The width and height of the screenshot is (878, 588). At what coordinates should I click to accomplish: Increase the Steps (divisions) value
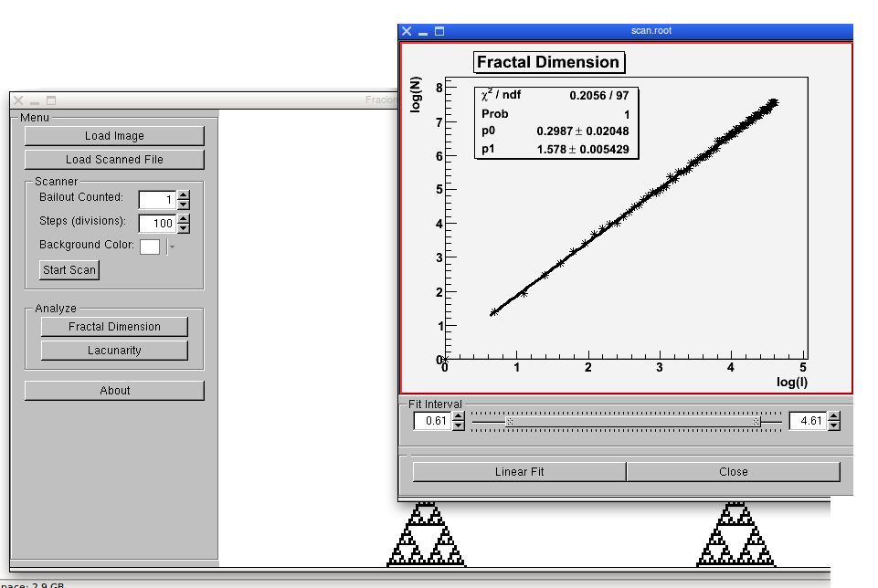[184, 218]
